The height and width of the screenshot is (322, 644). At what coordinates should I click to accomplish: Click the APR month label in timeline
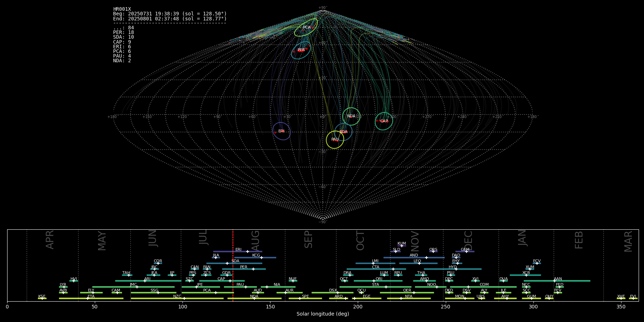pos(50,240)
